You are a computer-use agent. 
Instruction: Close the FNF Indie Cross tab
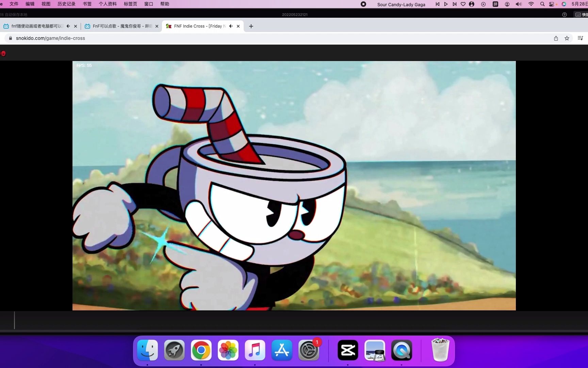click(x=238, y=26)
